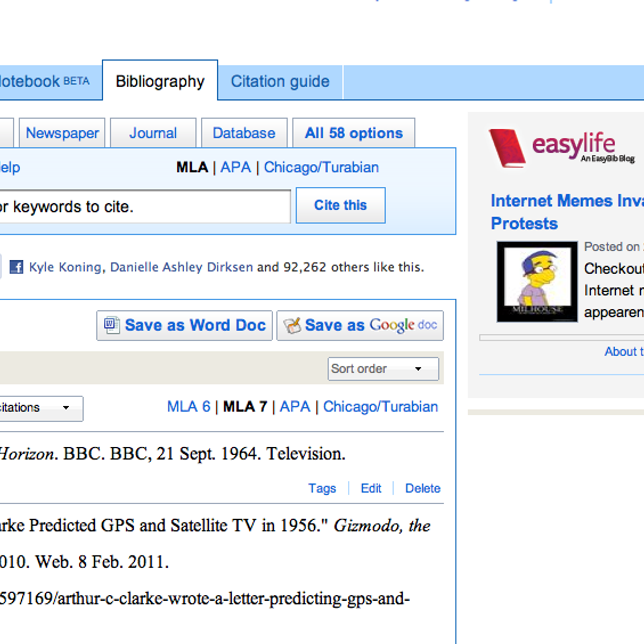Switch the bibliography to APA format
This screenshot has width=644, height=644.
tap(295, 407)
